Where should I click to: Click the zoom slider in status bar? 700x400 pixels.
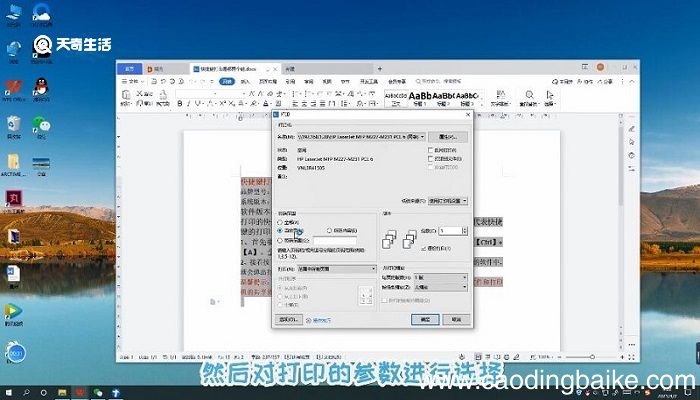[590, 357]
